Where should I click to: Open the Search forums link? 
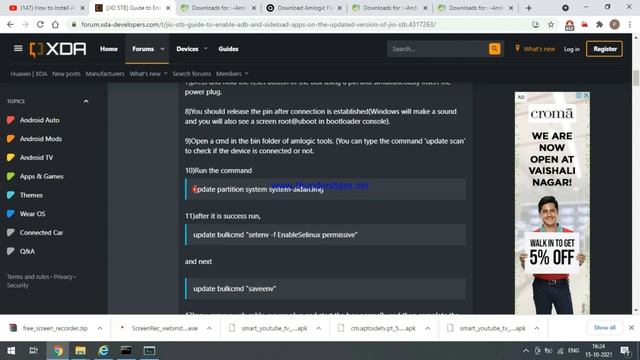[191, 74]
